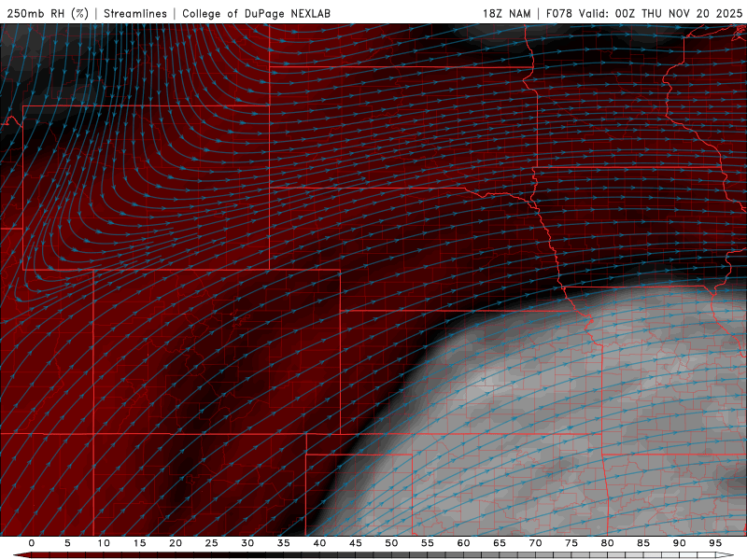
Task: Click the colorbar label "60"
Action: (463, 543)
